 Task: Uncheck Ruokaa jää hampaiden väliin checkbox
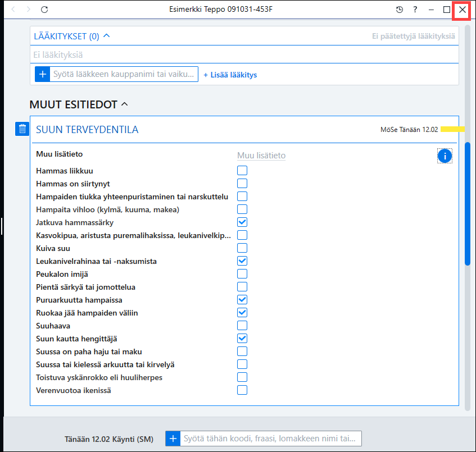tap(242, 312)
